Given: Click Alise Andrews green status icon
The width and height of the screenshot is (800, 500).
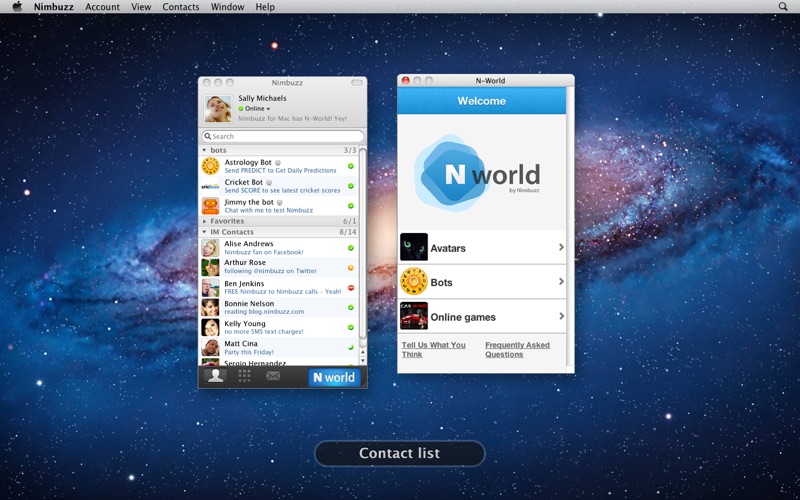Looking at the screenshot, I should click(x=351, y=248).
